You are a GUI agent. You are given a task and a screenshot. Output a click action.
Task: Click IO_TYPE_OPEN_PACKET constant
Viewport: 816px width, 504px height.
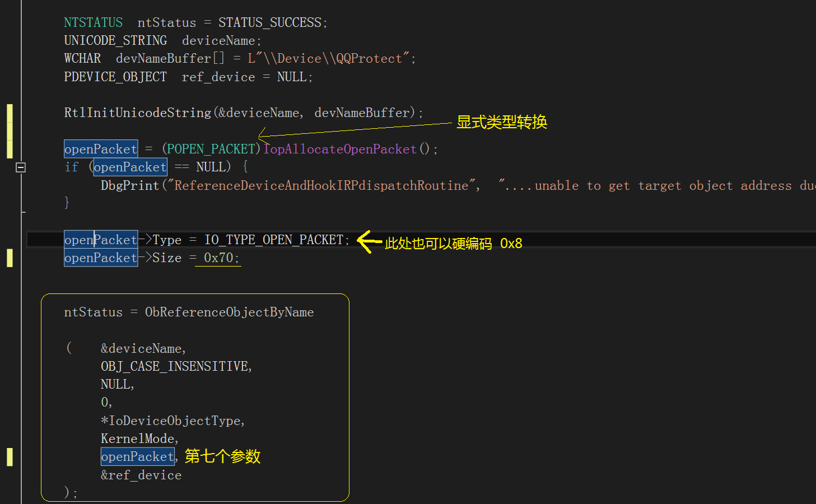(274, 240)
